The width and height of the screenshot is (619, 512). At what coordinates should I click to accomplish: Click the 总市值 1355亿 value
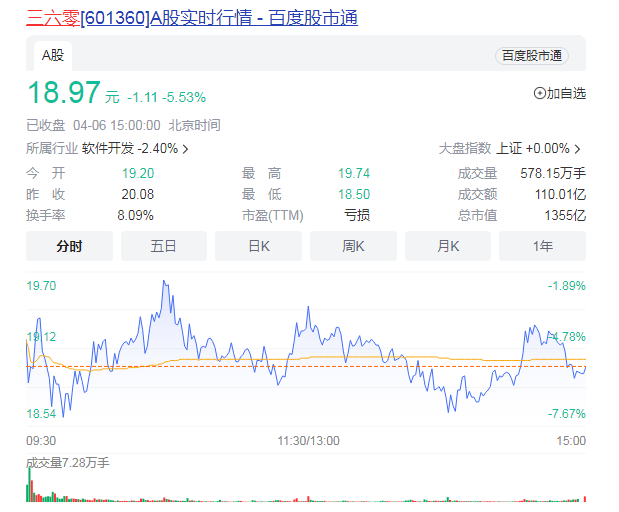565,215
